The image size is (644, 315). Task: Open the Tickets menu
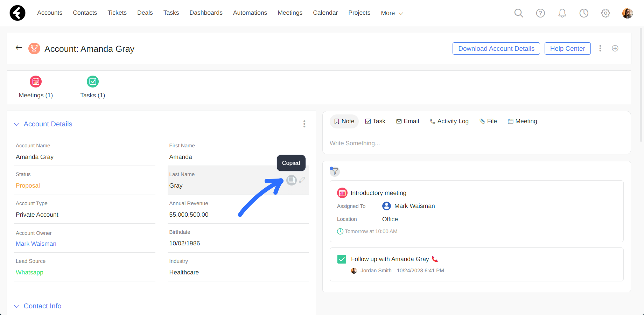117,13
